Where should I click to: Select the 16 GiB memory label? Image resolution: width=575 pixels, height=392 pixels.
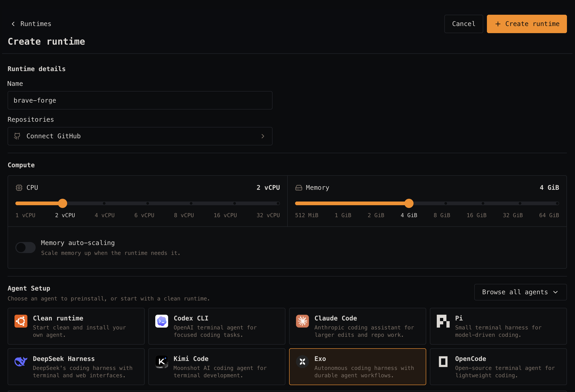click(x=477, y=215)
